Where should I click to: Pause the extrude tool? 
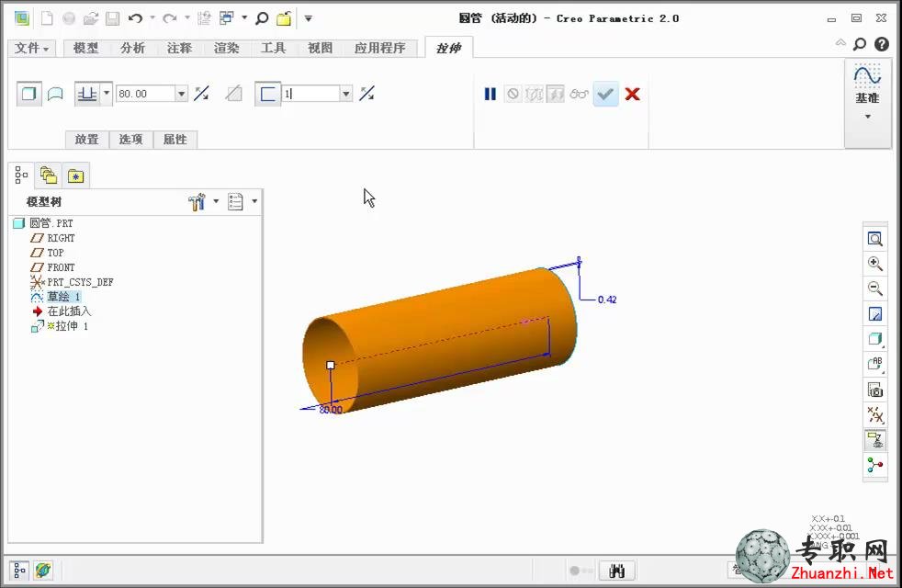click(x=490, y=94)
